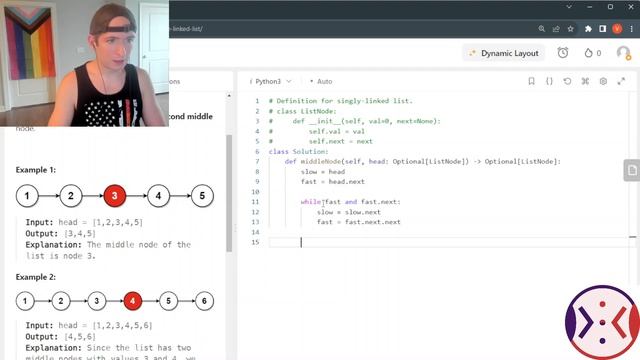Image resolution: width=640 pixels, height=360 pixels.
Task: Click the editor bookmark icon
Action: coord(531,81)
